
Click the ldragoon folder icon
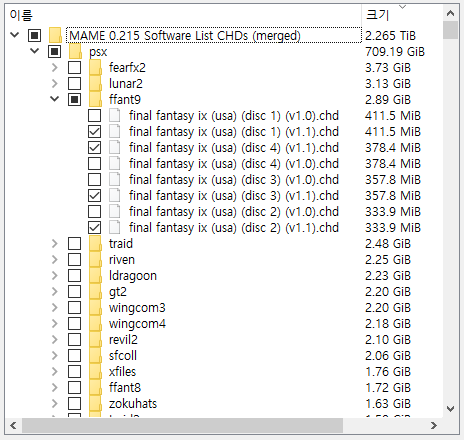coord(95,275)
